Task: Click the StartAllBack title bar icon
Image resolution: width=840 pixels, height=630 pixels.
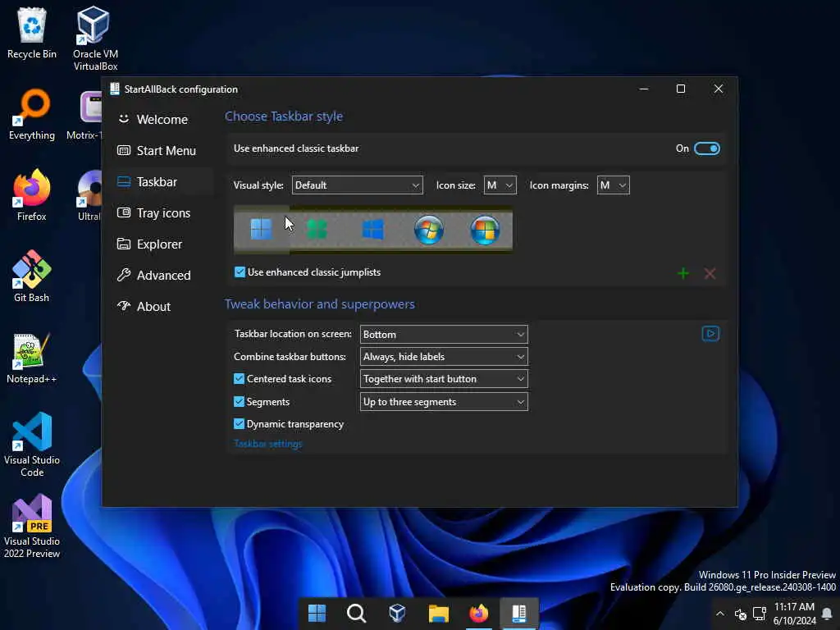Action: pyautogui.click(x=115, y=89)
